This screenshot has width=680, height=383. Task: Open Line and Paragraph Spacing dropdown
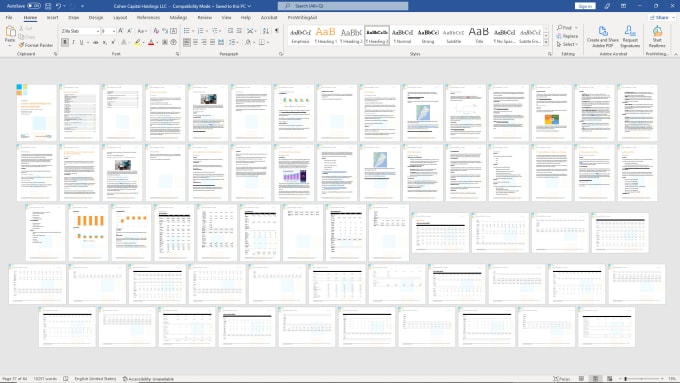click(x=233, y=43)
